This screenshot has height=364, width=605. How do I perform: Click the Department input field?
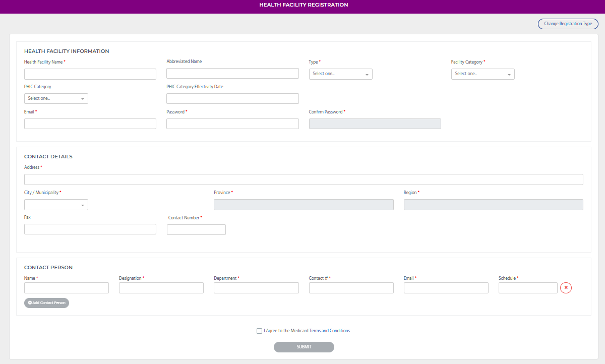click(x=256, y=288)
